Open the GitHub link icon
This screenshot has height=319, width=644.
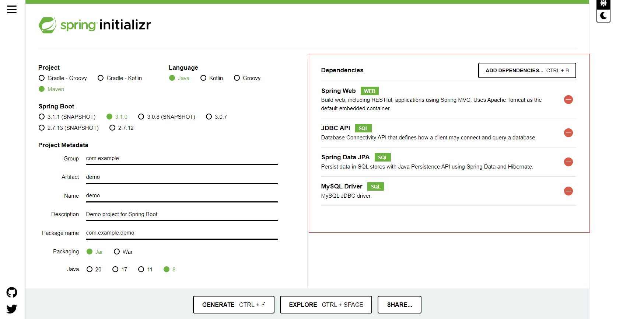point(12,292)
